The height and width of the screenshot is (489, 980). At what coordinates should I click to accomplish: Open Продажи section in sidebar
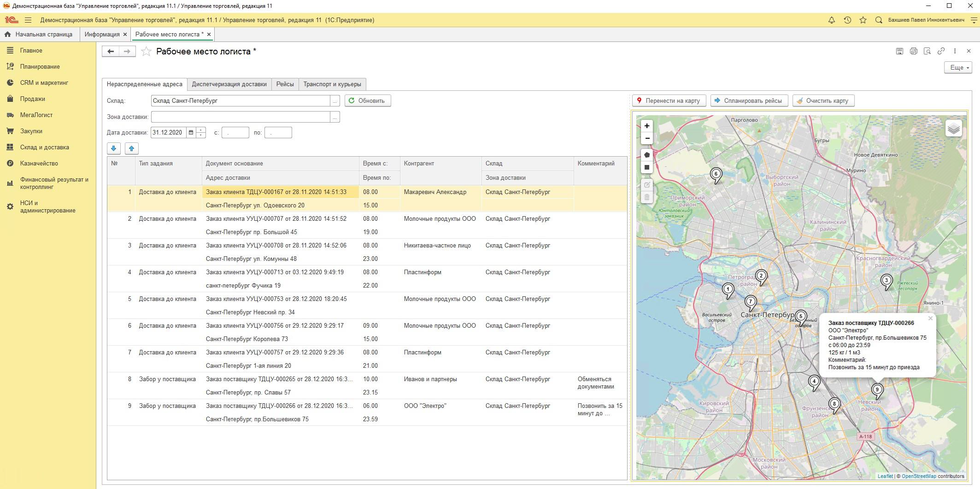click(32, 99)
